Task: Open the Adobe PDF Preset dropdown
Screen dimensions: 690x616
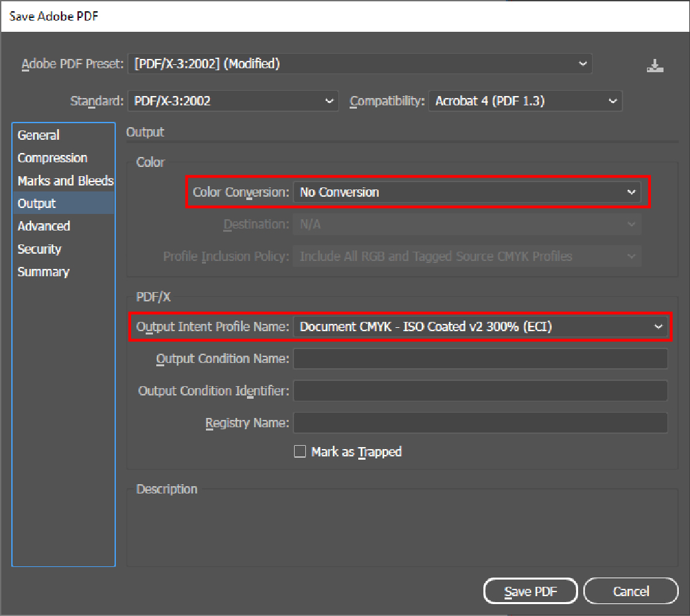Action: 360,64
